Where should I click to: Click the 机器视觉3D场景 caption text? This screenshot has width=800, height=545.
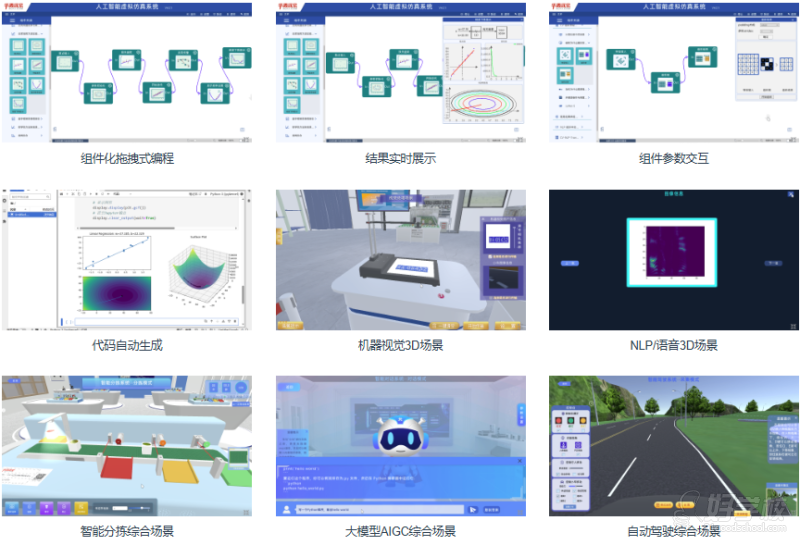(400, 345)
